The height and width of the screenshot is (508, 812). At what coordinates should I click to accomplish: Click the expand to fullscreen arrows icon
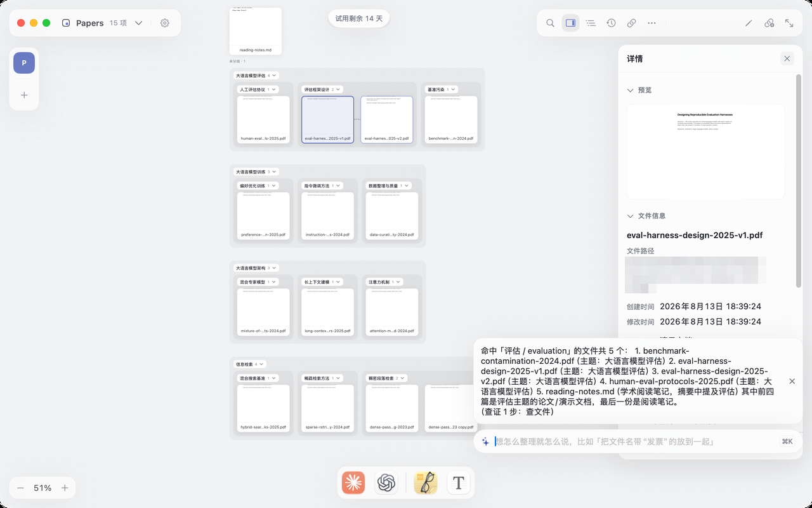point(789,23)
